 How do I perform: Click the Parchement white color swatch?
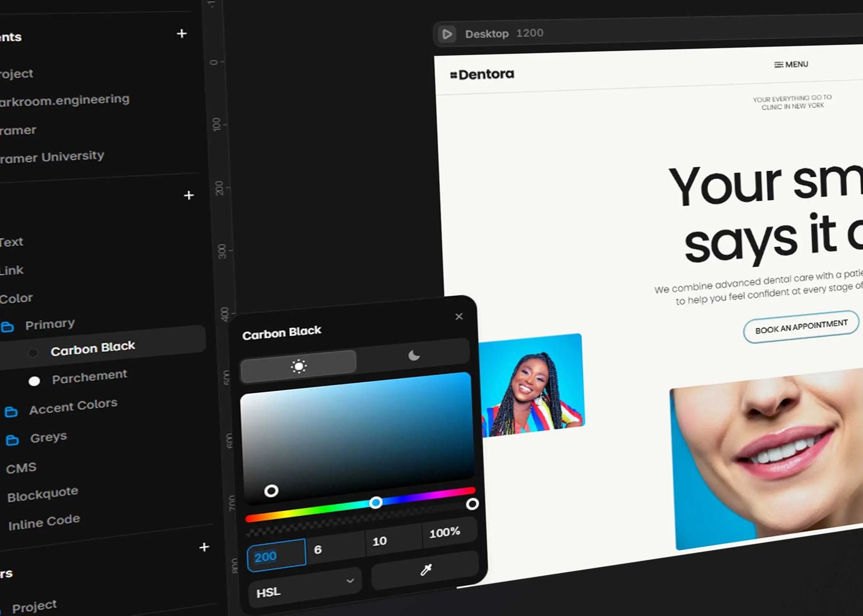pyautogui.click(x=34, y=381)
